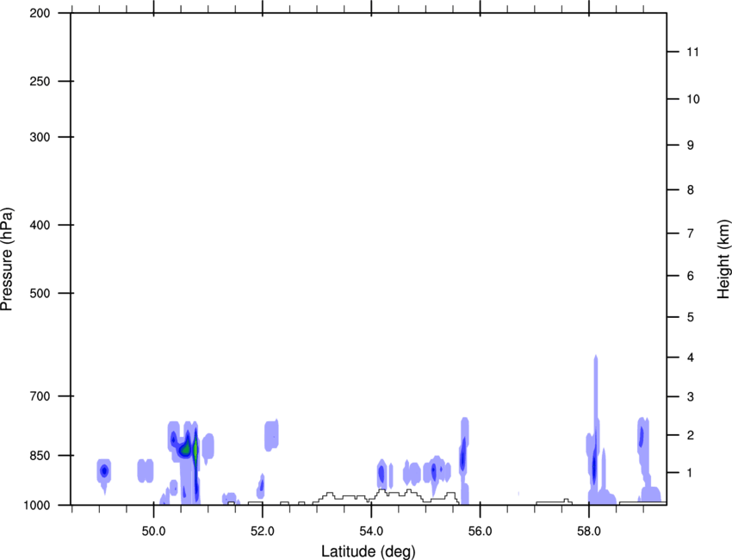The height and width of the screenshot is (560, 732).
Task: Click the 850 pressure tick label
Action: pyautogui.click(x=40, y=455)
